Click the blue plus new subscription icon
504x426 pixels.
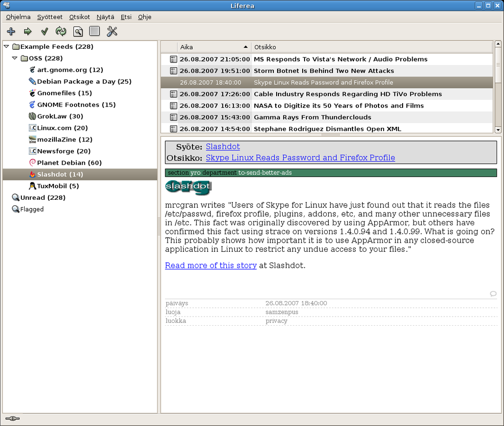11,32
